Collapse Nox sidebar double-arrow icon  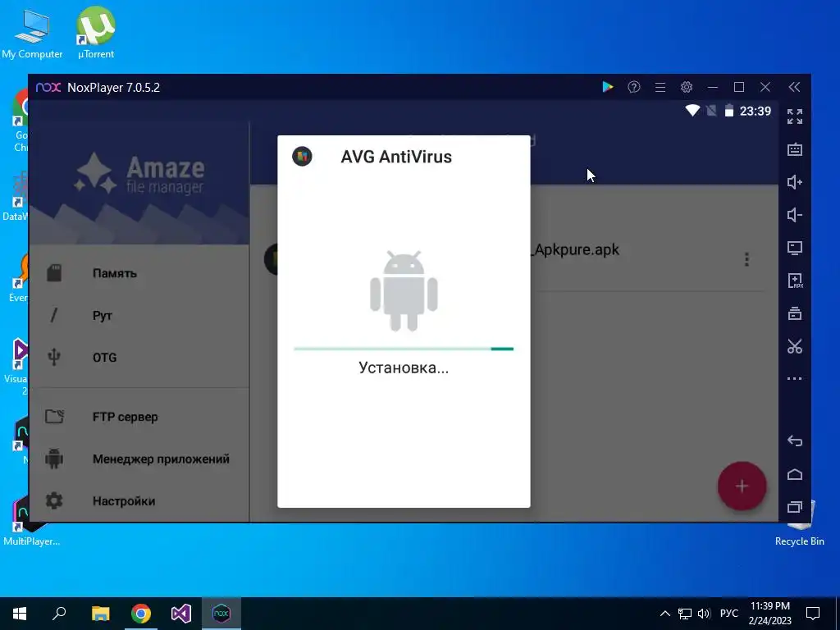click(x=794, y=87)
